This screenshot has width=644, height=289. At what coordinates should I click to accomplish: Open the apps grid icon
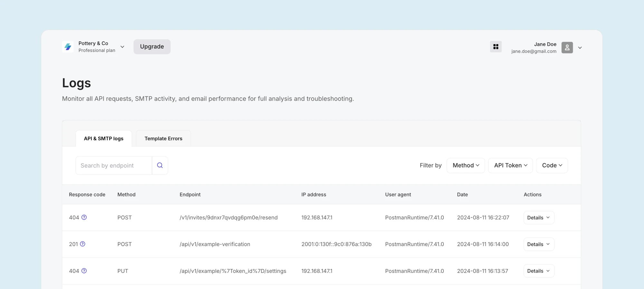(x=496, y=47)
